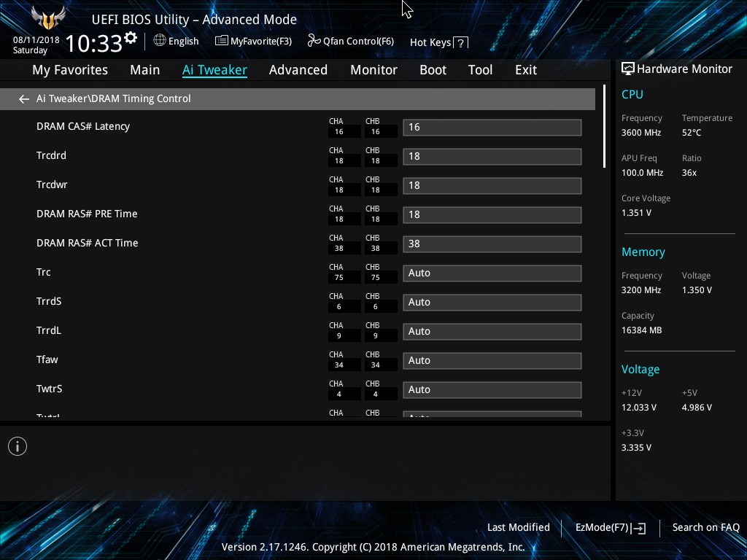Click the 52°C temperature reading

point(692,133)
